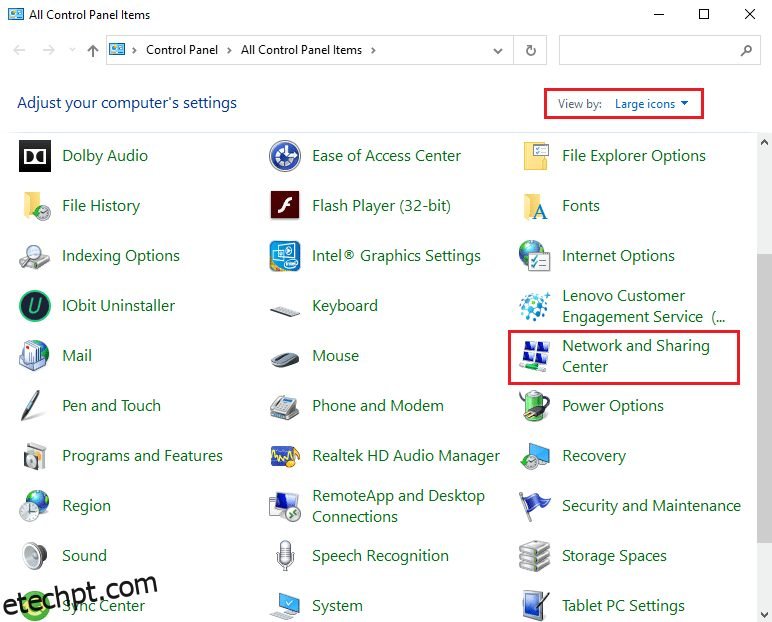Image resolution: width=772 pixels, height=622 pixels.
Task: Go back with the back arrow
Action: [19, 50]
